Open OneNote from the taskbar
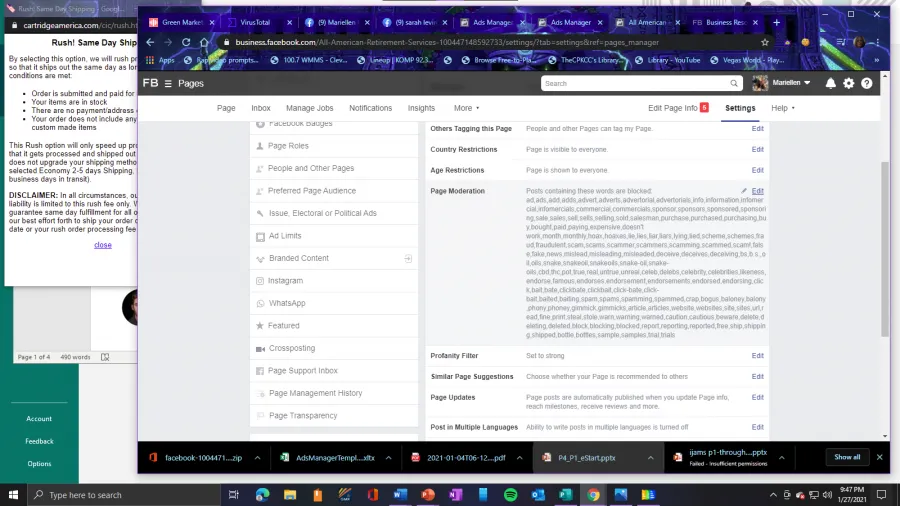This screenshot has width=900, height=506. [x=455, y=495]
